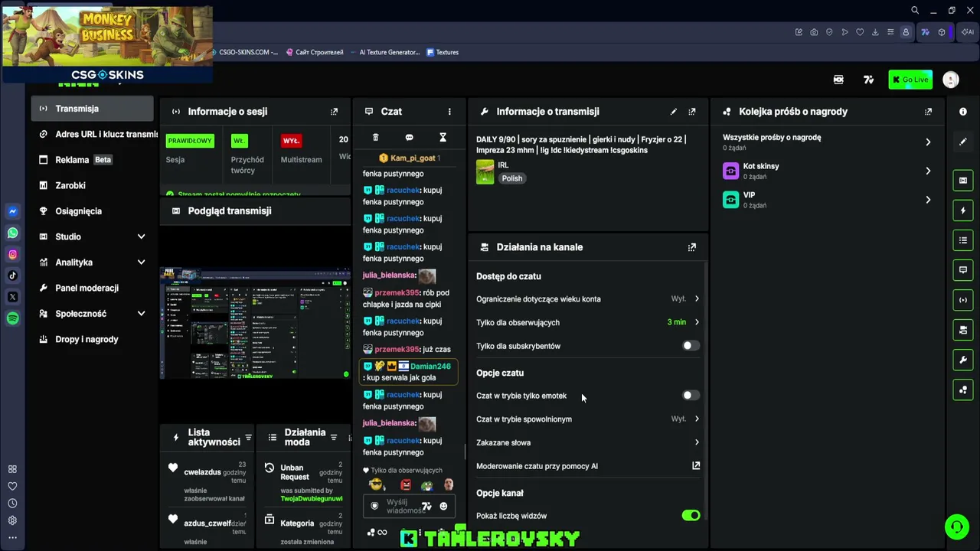
Task: Click the speech bubble icon in chat toolbar
Action: click(x=409, y=138)
